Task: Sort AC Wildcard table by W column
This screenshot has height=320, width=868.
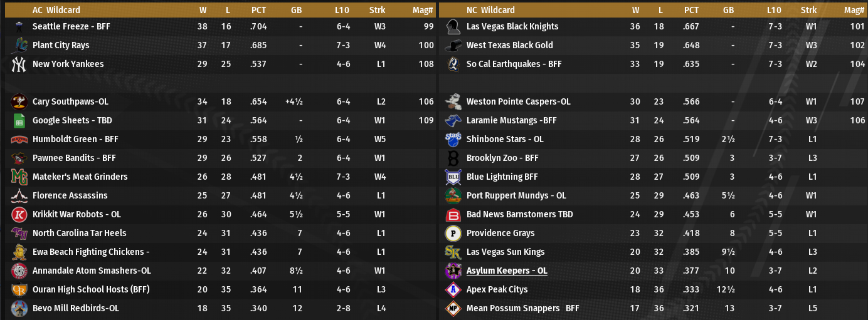Action: point(203,10)
